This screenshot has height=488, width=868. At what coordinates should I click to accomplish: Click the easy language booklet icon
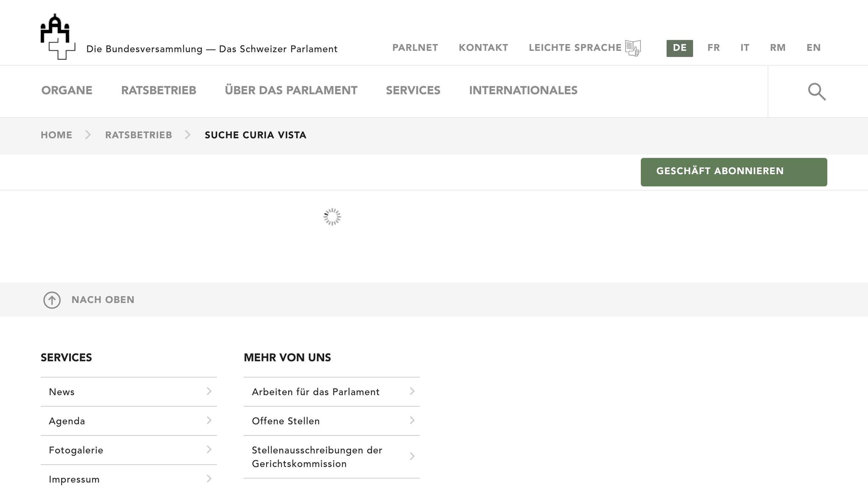pyautogui.click(x=633, y=48)
